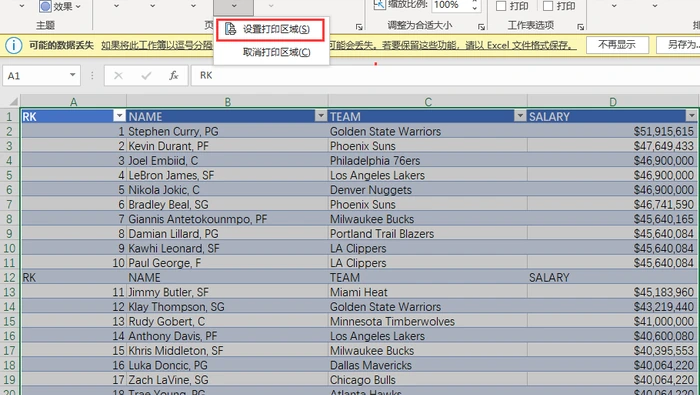Select column B header
This screenshot has height=395, width=700.
227,102
